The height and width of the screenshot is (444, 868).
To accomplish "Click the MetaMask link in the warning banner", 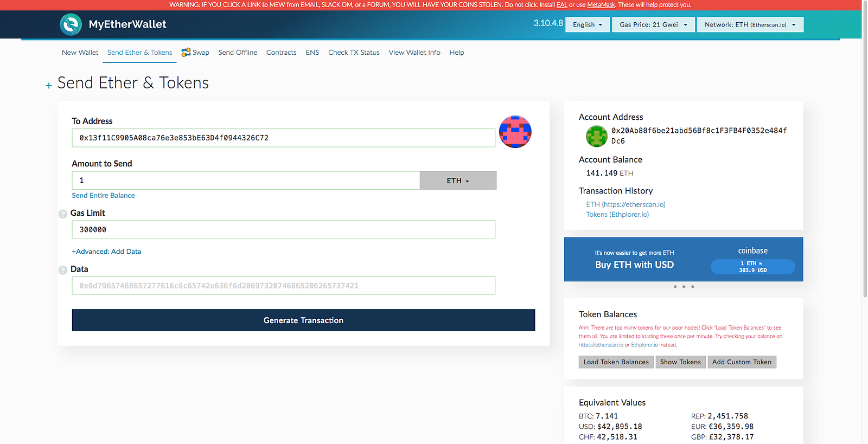I will point(601,5).
